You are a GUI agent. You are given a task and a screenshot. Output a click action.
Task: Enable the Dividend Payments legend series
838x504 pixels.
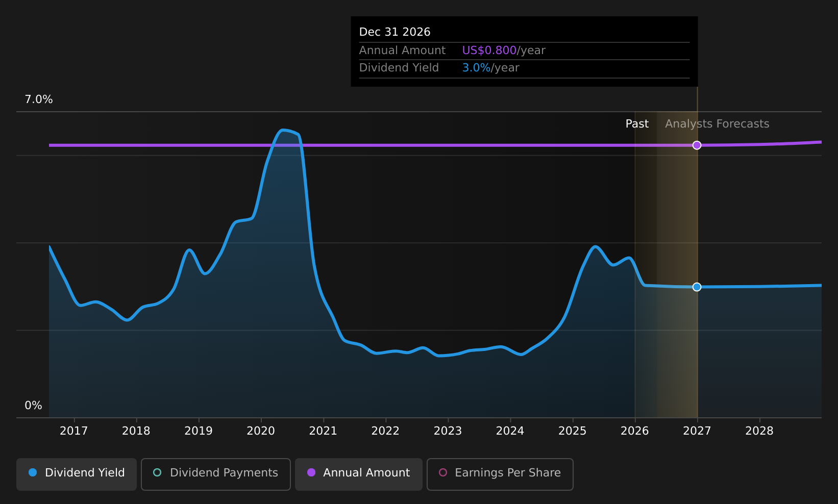click(x=215, y=474)
